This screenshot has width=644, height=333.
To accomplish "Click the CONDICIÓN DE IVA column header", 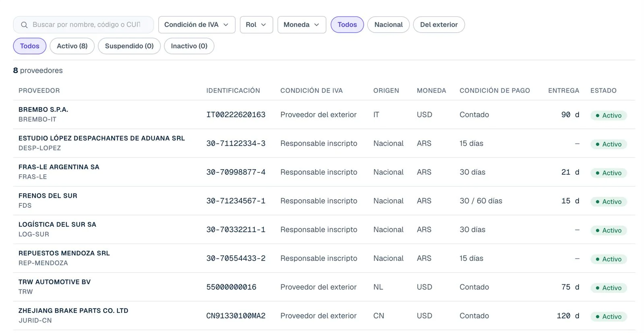I will coord(312,91).
